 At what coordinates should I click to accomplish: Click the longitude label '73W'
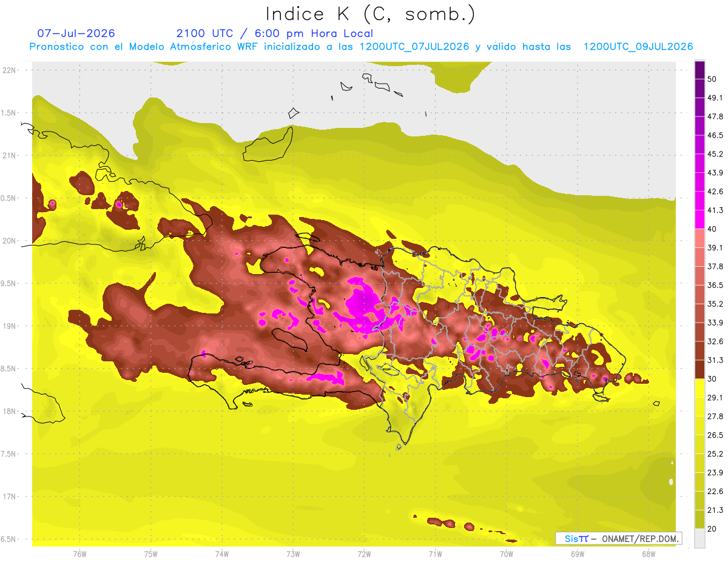(293, 554)
